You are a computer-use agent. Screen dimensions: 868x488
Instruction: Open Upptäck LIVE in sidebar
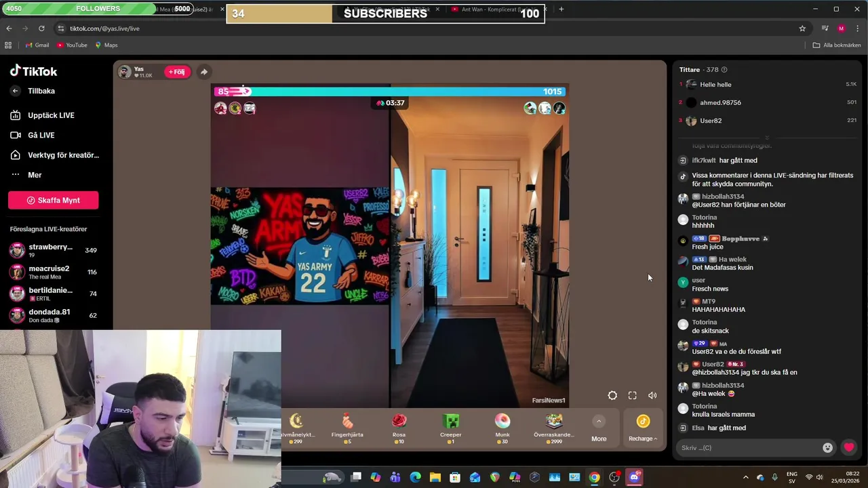pyautogui.click(x=42, y=115)
